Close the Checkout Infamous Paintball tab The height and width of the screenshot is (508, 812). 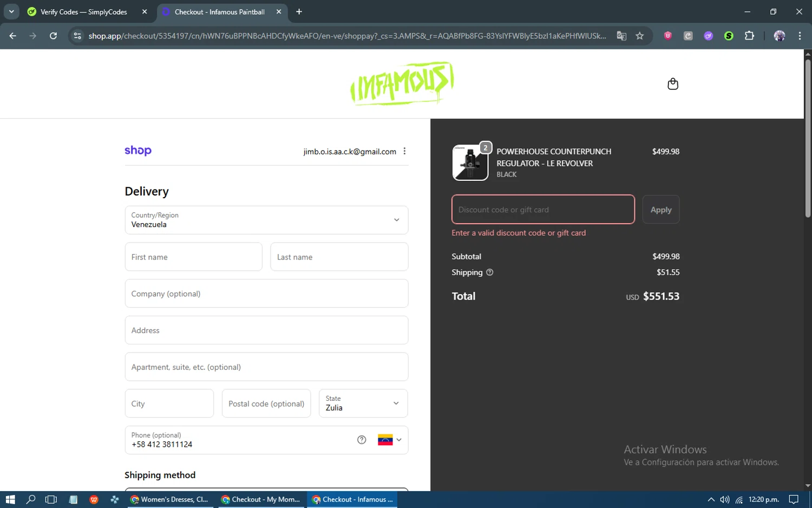279,11
